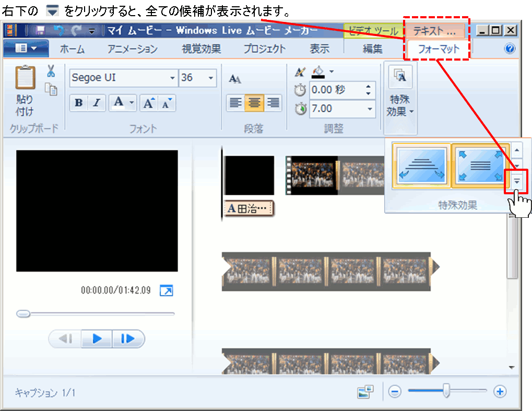532x411 pixels.
Task: Expand the full special effects gallery list
Action: click(517, 181)
